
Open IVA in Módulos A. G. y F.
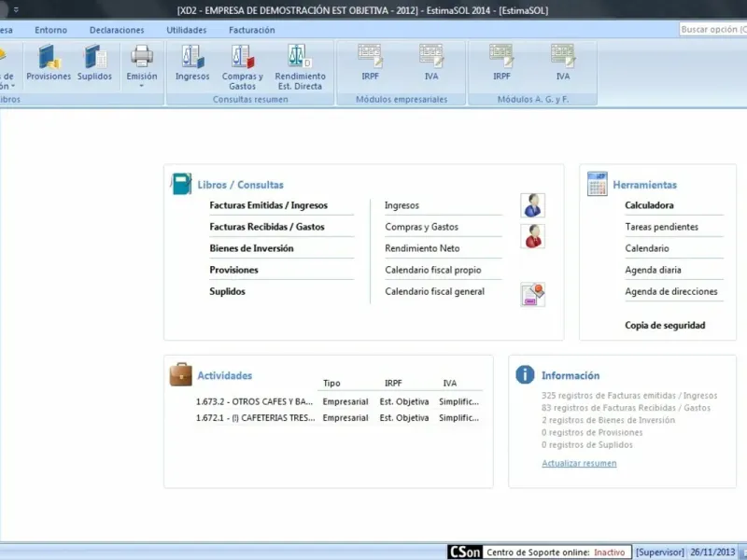[562, 63]
